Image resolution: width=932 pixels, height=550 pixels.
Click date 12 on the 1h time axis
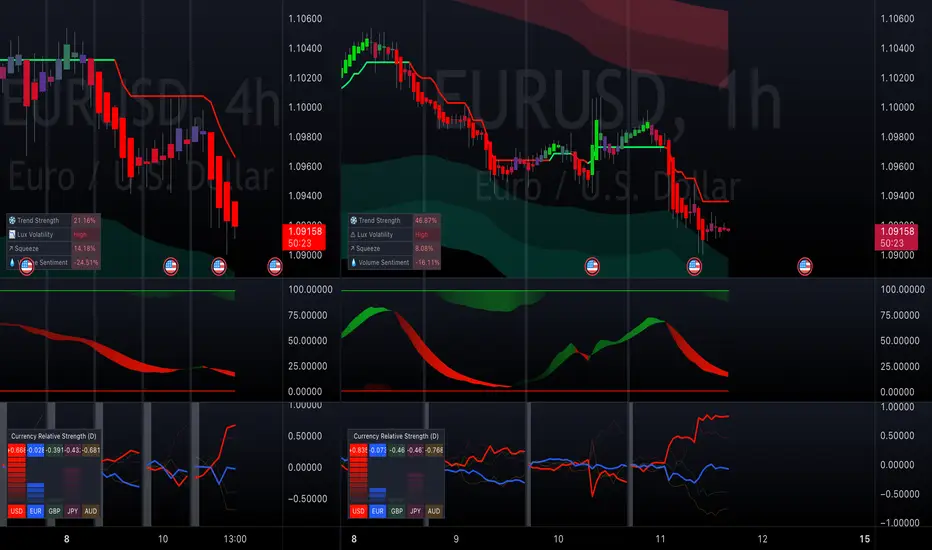point(763,539)
